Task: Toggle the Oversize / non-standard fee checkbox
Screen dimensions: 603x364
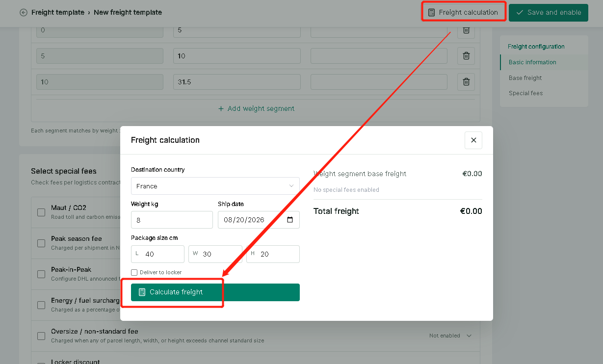Action: pos(41,336)
